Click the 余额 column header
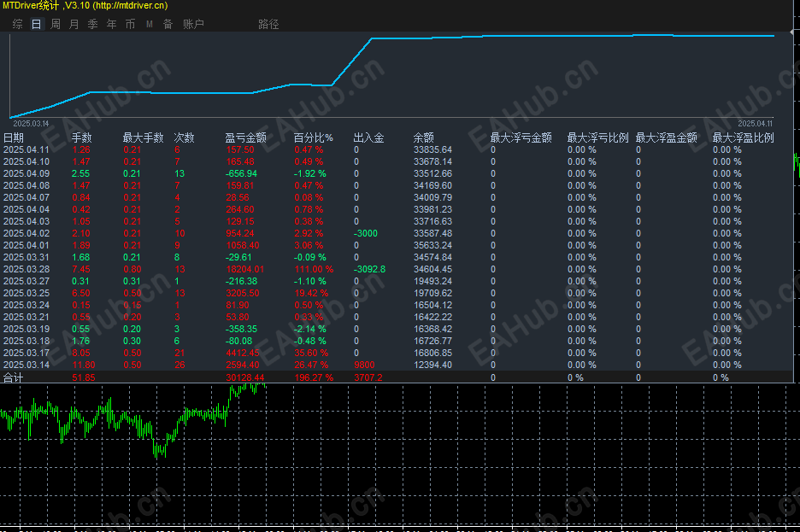 click(x=423, y=137)
